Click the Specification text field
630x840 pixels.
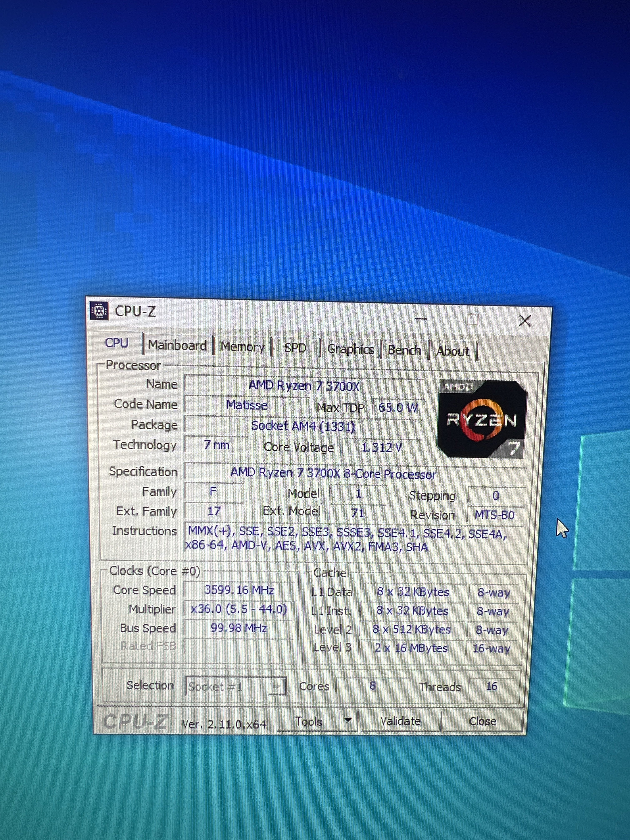[x=333, y=474]
